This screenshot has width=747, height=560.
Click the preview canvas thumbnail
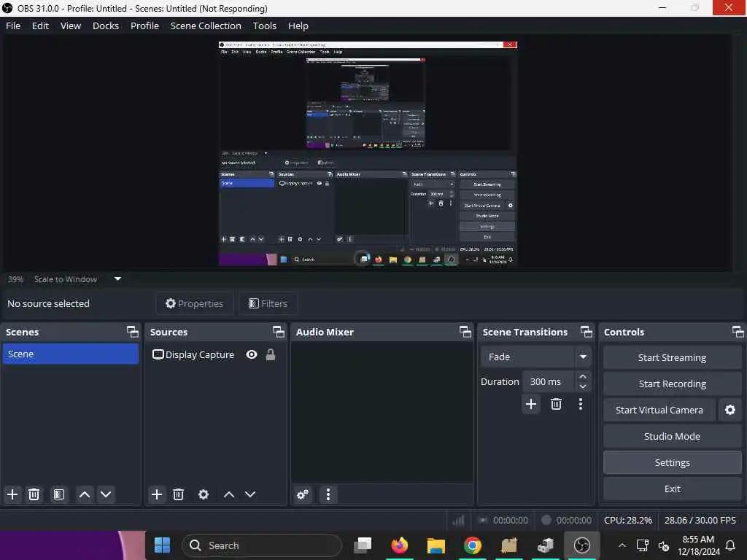tap(368, 153)
